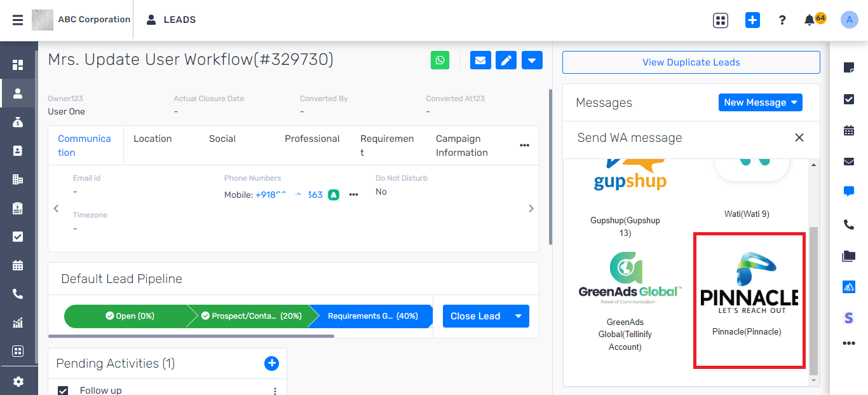Select Requirements G.. (40%) pipeline stage
868x395 pixels.
click(372, 316)
